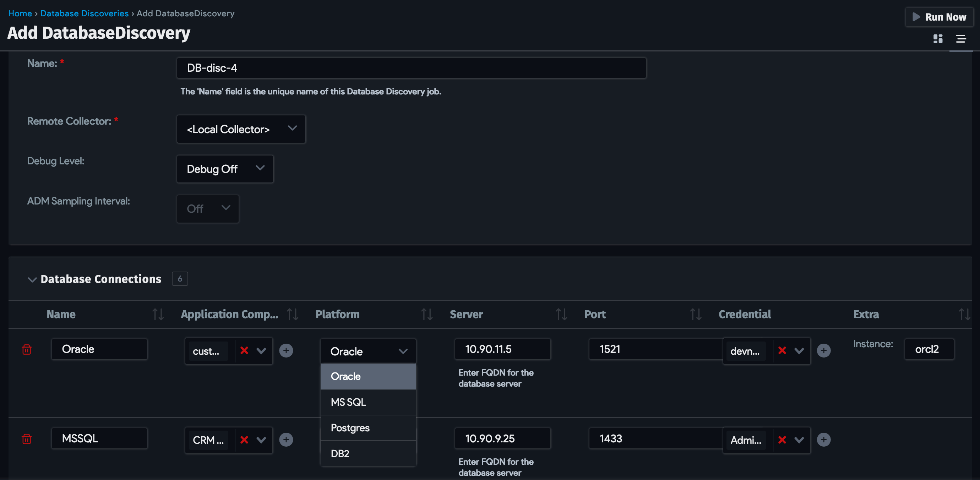980x480 pixels.
Task: Delete the Oracle connection row via trash icon
Action: click(x=26, y=350)
